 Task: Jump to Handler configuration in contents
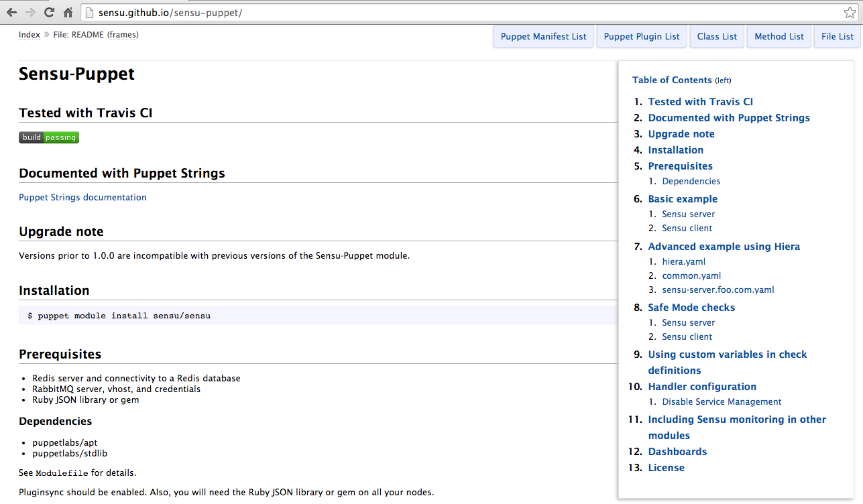(702, 387)
